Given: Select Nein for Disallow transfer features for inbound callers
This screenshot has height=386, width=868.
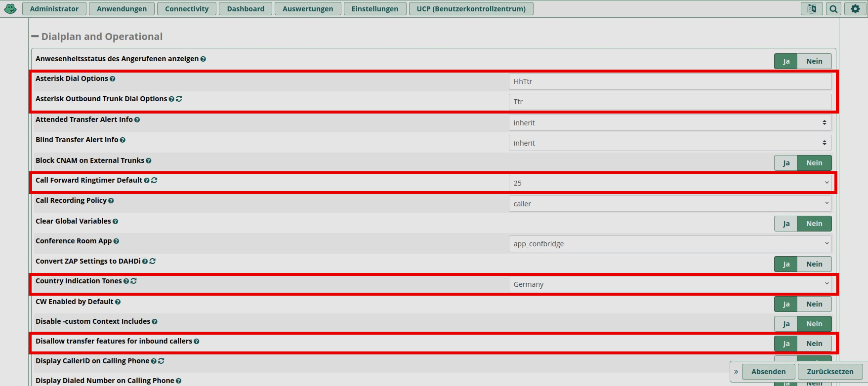Looking at the screenshot, I should coord(814,344).
